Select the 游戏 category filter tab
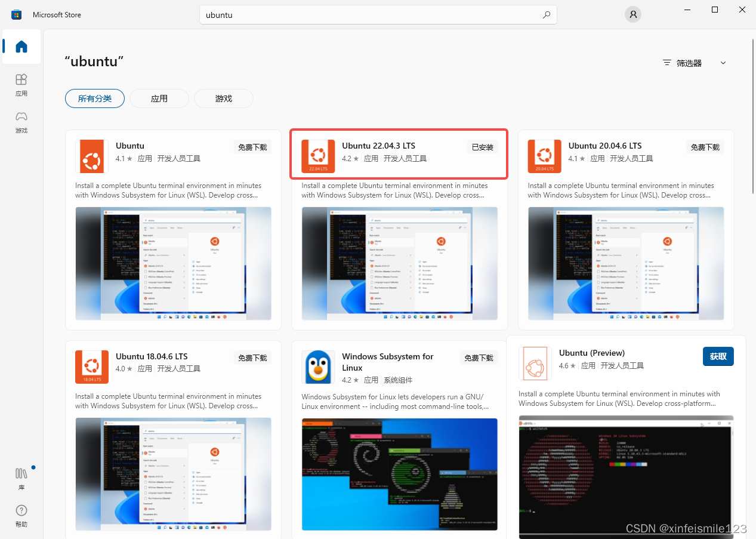The height and width of the screenshot is (539, 756). click(x=224, y=98)
